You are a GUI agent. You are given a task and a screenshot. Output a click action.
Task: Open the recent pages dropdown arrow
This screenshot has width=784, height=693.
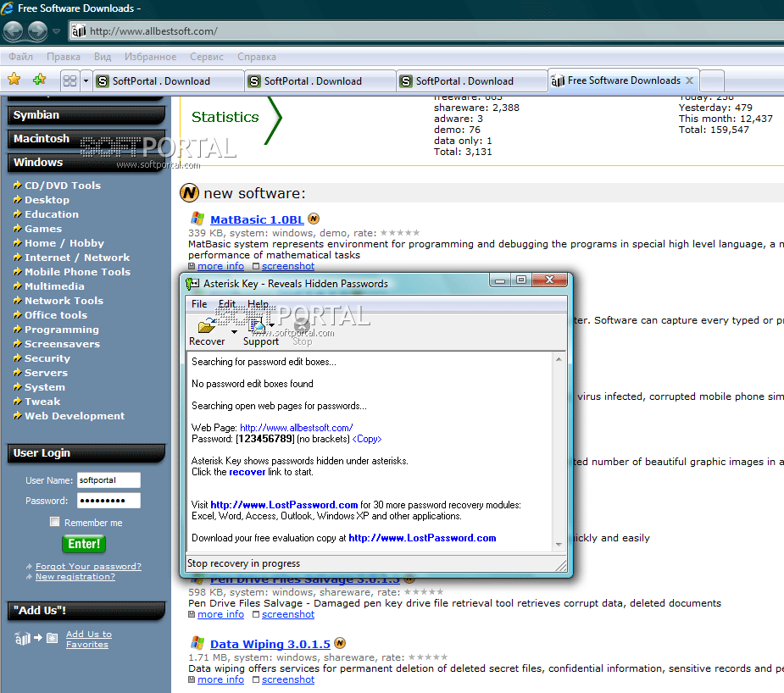[x=57, y=31]
